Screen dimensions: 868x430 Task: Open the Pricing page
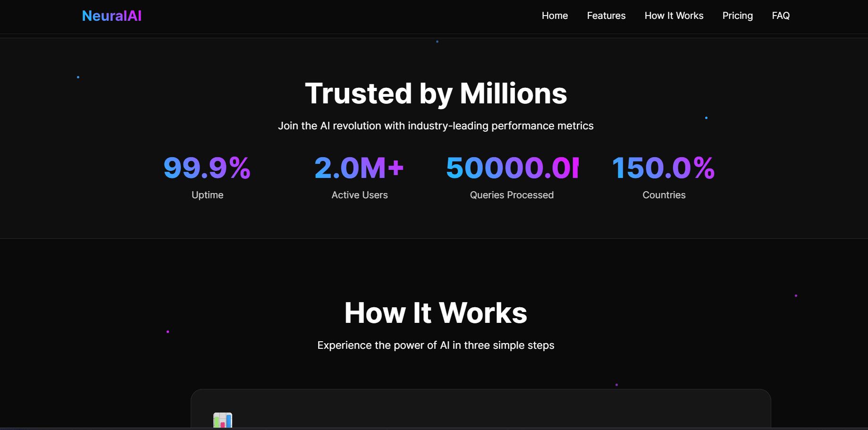click(x=737, y=16)
